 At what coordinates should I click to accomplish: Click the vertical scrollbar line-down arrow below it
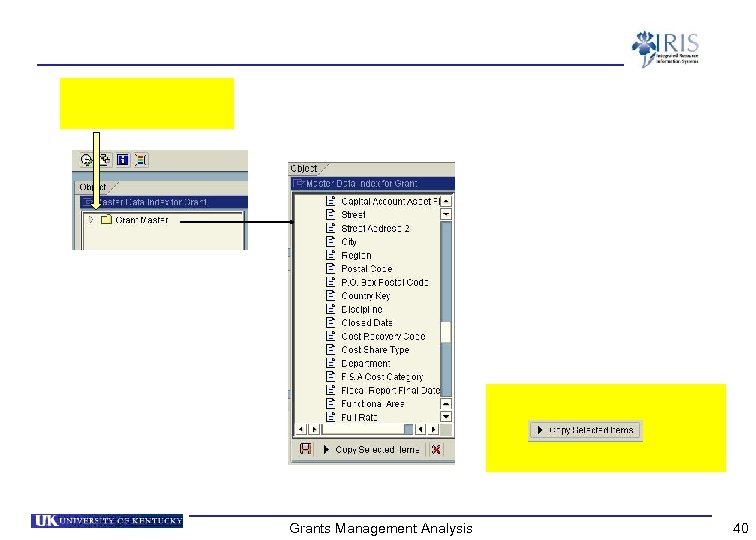point(446,214)
